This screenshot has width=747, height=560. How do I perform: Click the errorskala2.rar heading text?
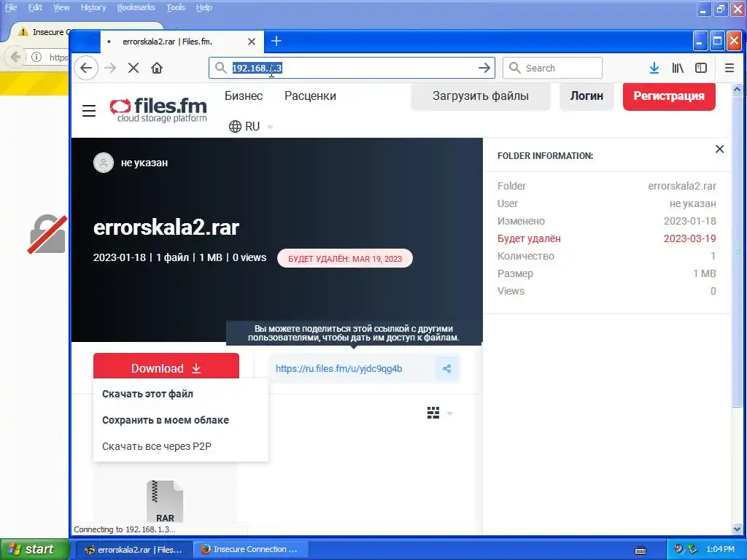(166, 227)
